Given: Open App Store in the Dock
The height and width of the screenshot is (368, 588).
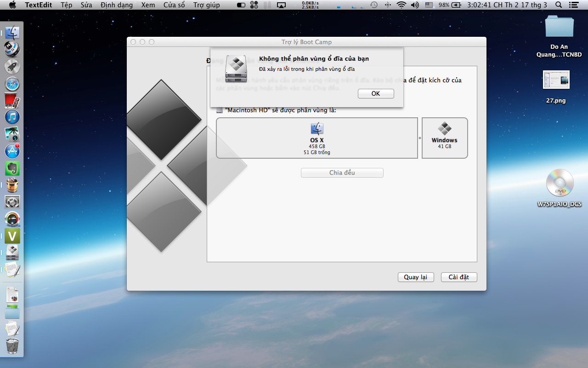Looking at the screenshot, I should pyautogui.click(x=12, y=151).
